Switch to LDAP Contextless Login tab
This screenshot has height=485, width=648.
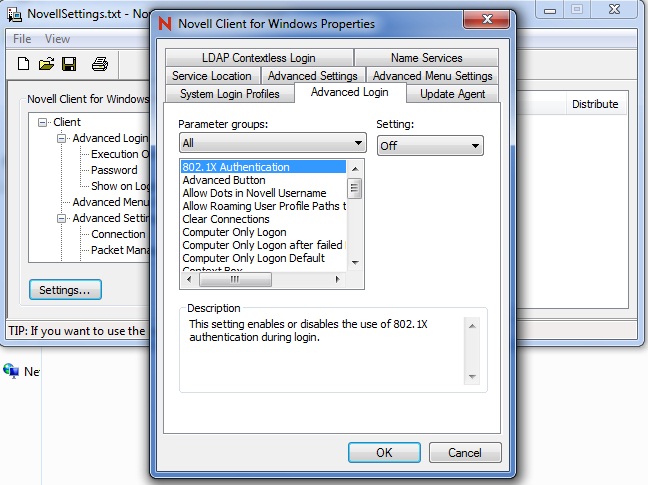click(x=259, y=58)
